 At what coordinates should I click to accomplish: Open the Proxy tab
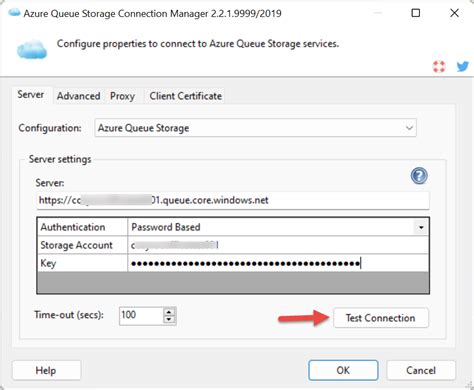[x=122, y=96]
